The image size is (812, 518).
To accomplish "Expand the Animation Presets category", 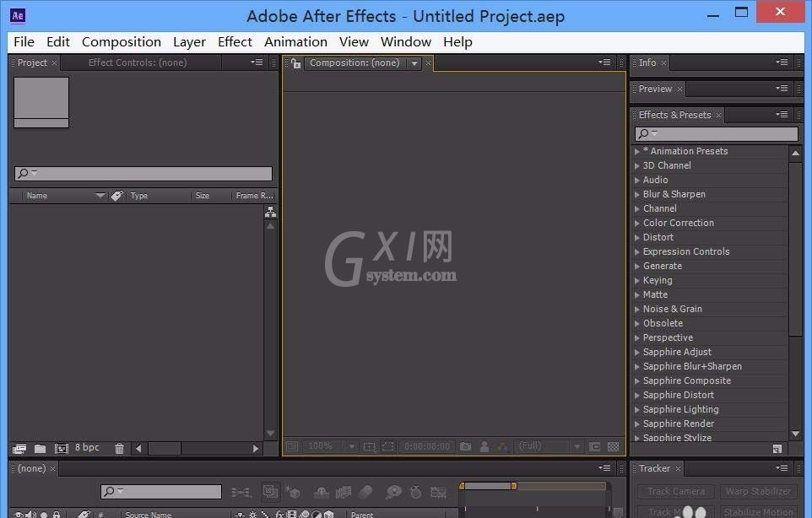I will pyautogui.click(x=637, y=152).
